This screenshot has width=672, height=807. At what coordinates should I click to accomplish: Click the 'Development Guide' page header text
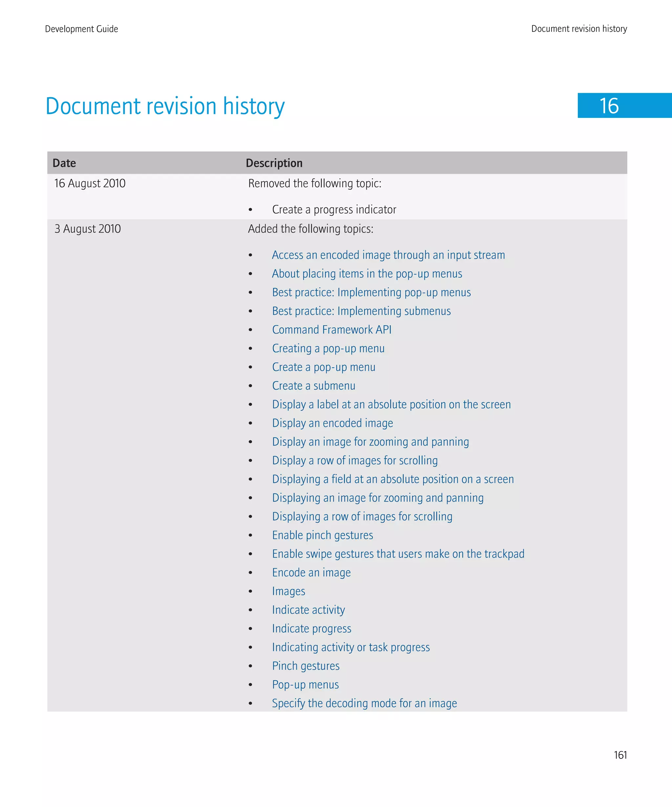[81, 29]
